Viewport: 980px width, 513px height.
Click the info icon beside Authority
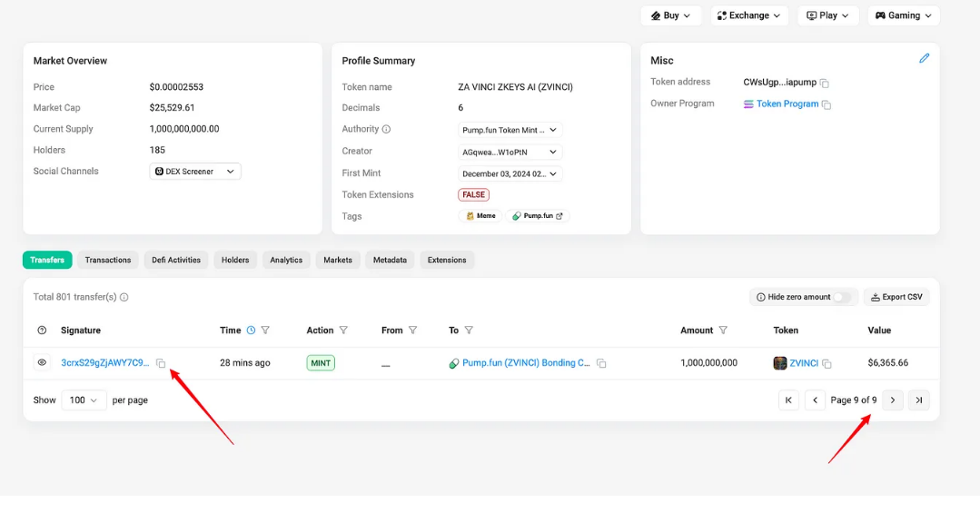pyautogui.click(x=386, y=130)
